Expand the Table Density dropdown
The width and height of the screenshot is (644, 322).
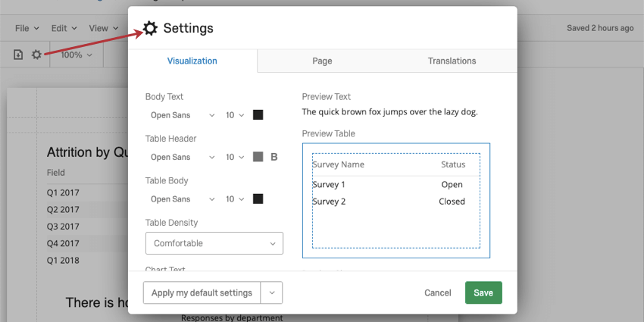pyautogui.click(x=214, y=243)
